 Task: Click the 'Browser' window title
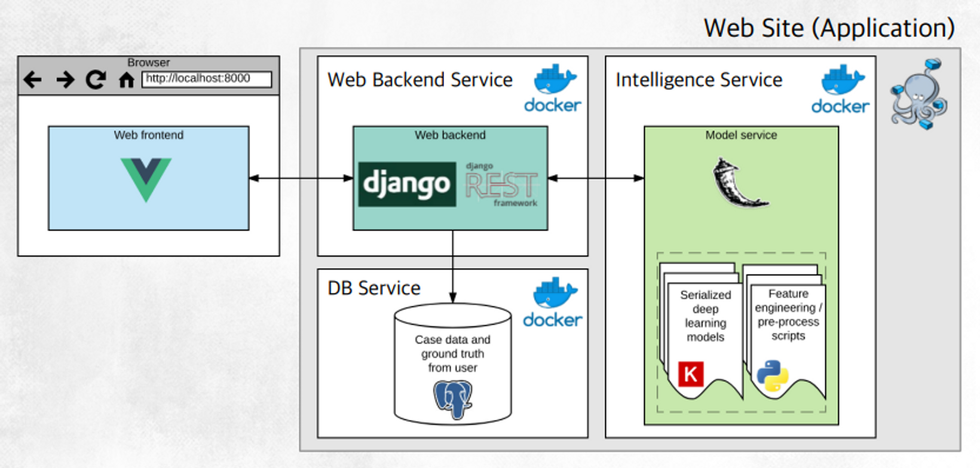click(x=148, y=63)
